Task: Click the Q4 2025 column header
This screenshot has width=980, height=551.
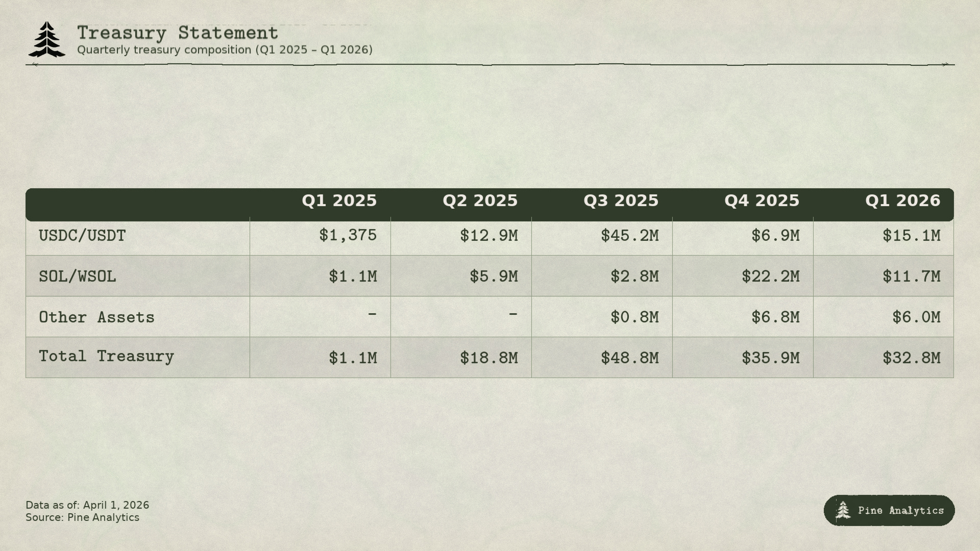Action: point(762,201)
